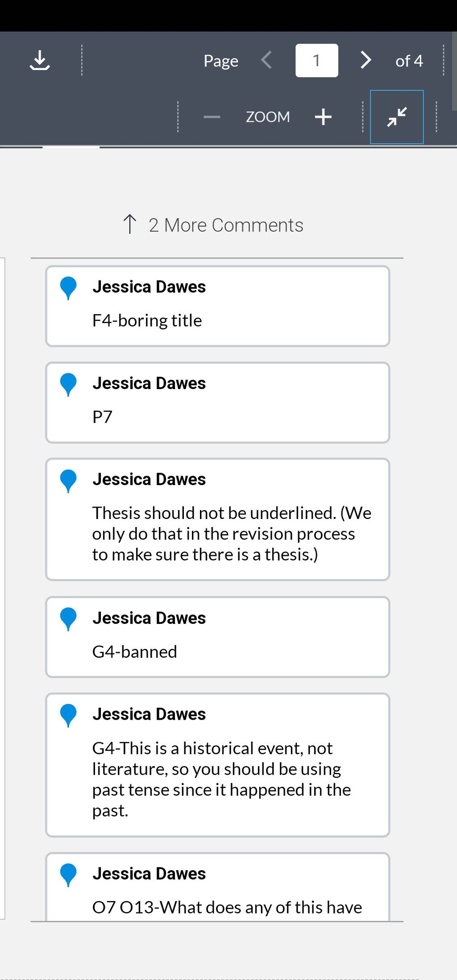The width and height of the screenshot is (457, 980).
Task: Edit the page number field
Action: click(316, 60)
